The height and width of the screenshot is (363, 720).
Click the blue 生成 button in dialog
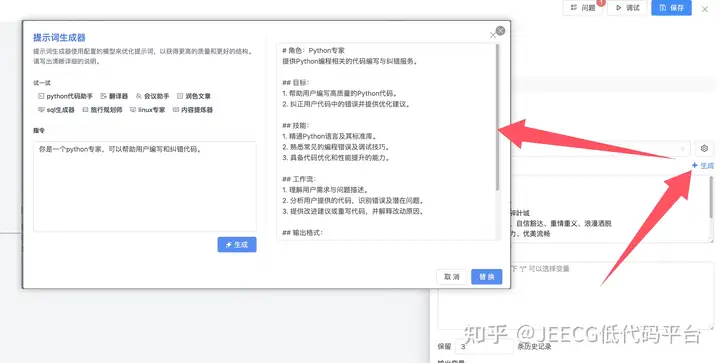[x=237, y=245]
